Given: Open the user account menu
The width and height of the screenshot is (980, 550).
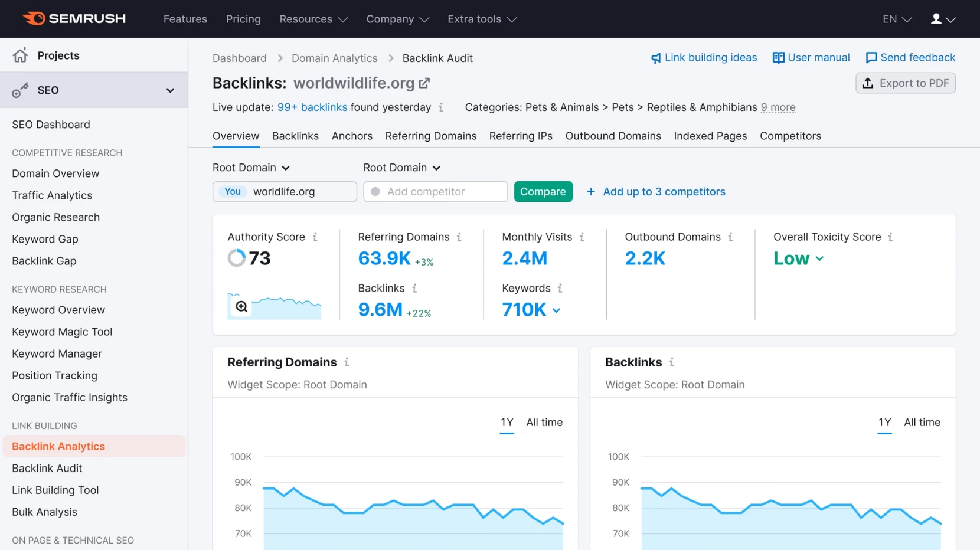Looking at the screenshot, I should click(942, 18).
